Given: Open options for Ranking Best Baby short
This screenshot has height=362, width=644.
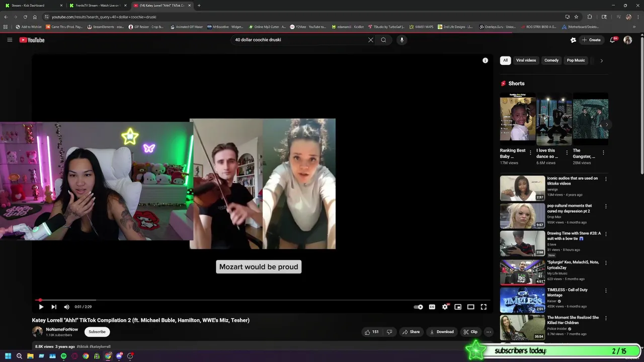Looking at the screenshot, I should click(x=530, y=152).
